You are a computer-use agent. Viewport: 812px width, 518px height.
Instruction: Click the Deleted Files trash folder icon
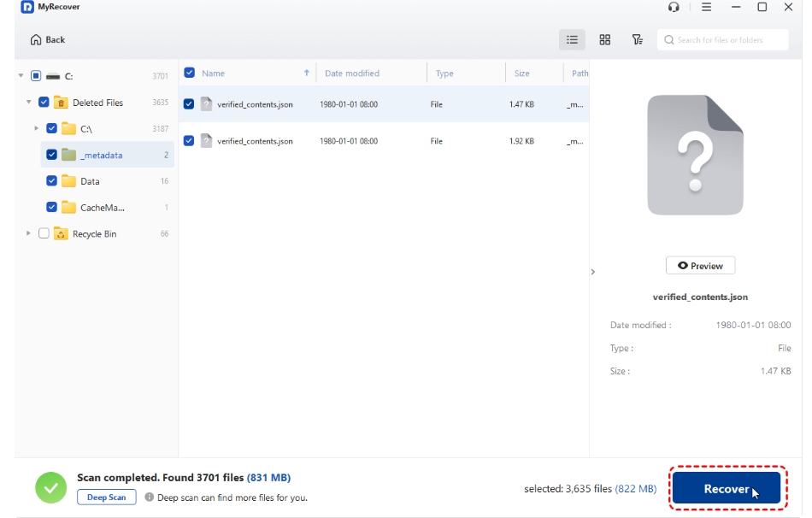(x=61, y=102)
